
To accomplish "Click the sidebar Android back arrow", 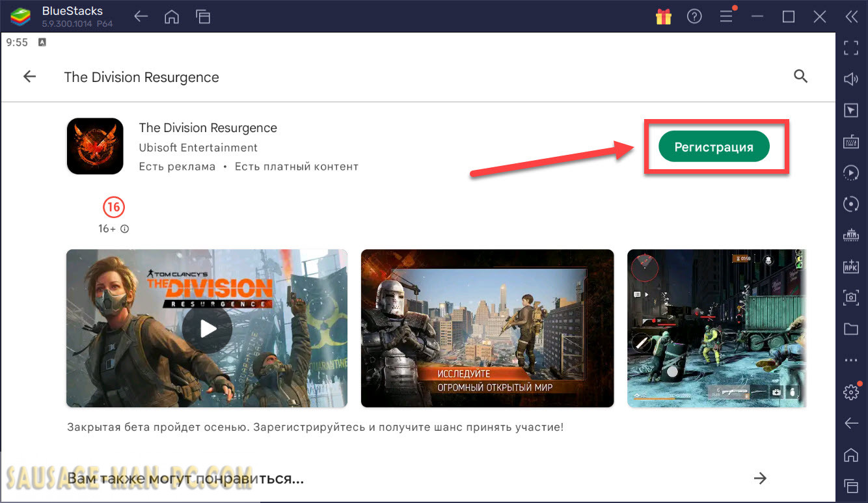I will (x=851, y=423).
